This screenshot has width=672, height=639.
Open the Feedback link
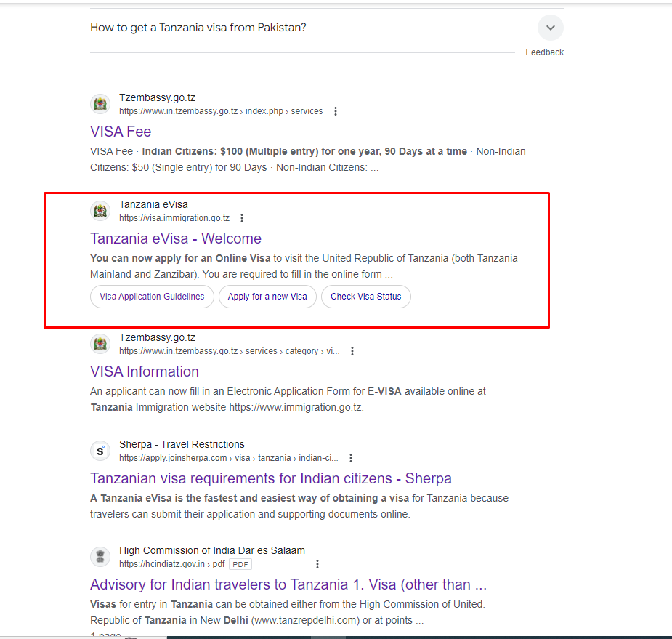point(544,52)
